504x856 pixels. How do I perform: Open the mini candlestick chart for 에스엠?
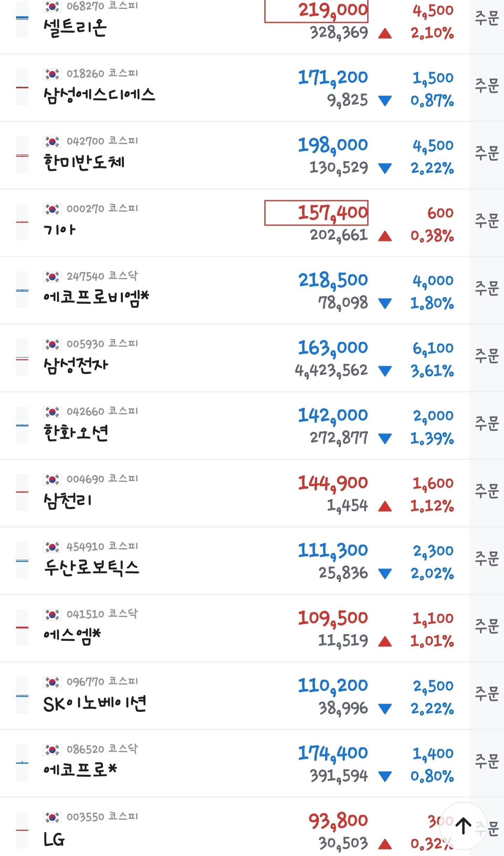tap(22, 628)
